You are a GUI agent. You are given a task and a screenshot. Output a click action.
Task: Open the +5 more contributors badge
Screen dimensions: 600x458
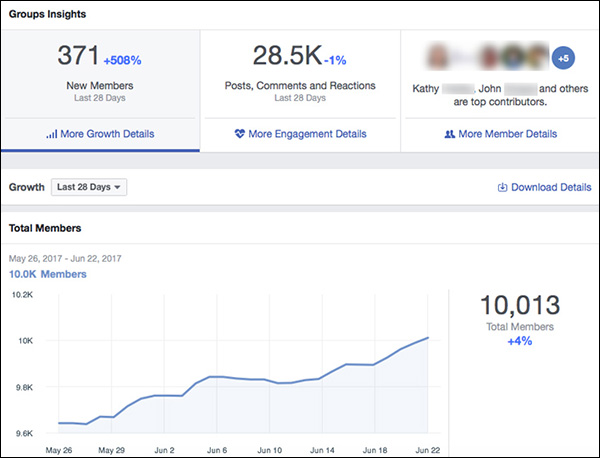pyautogui.click(x=562, y=59)
